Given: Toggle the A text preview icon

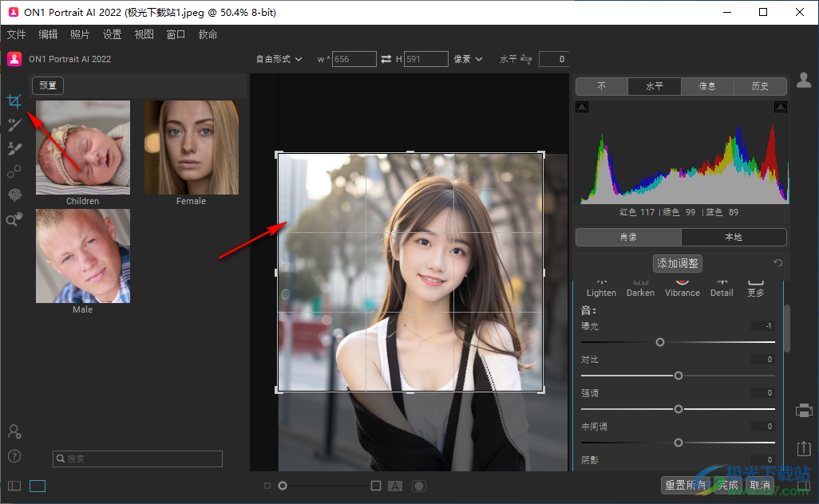Looking at the screenshot, I should coord(395,486).
